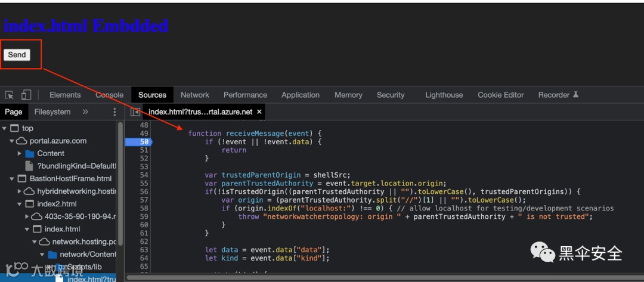Expand the 403c-35-90-190-94 domain node

click(x=27, y=216)
